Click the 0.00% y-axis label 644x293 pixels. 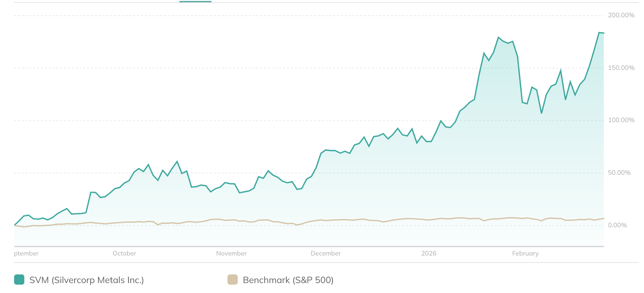[x=617, y=225]
